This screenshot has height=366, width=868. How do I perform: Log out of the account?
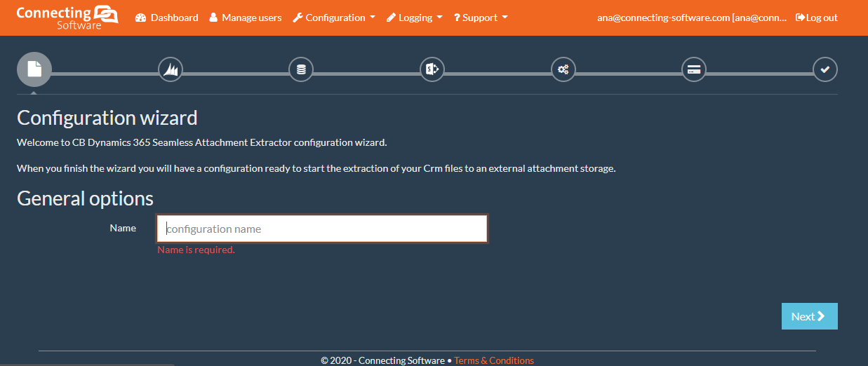click(x=817, y=18)
